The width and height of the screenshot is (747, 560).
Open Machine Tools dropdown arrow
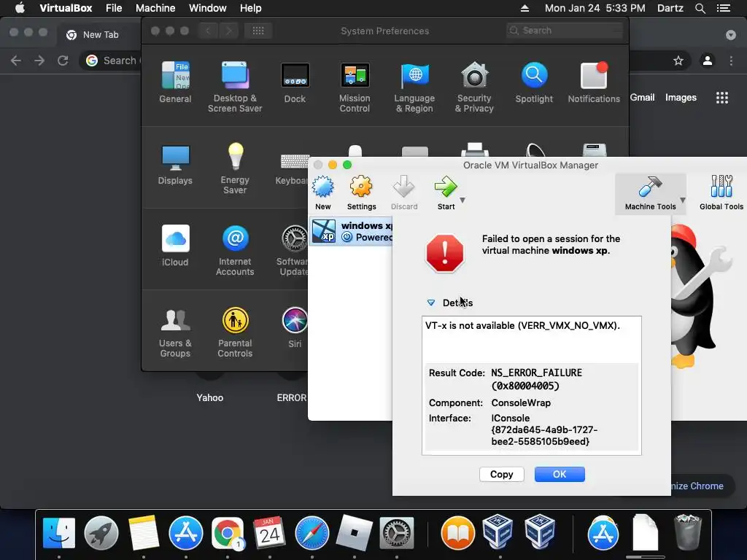point(683,201)
